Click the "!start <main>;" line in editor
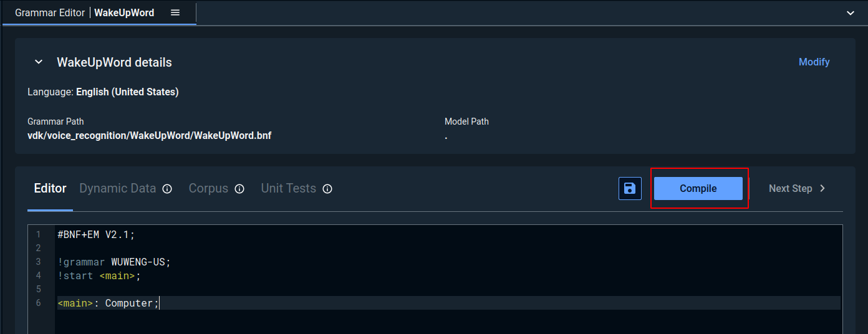 [99, 275]
